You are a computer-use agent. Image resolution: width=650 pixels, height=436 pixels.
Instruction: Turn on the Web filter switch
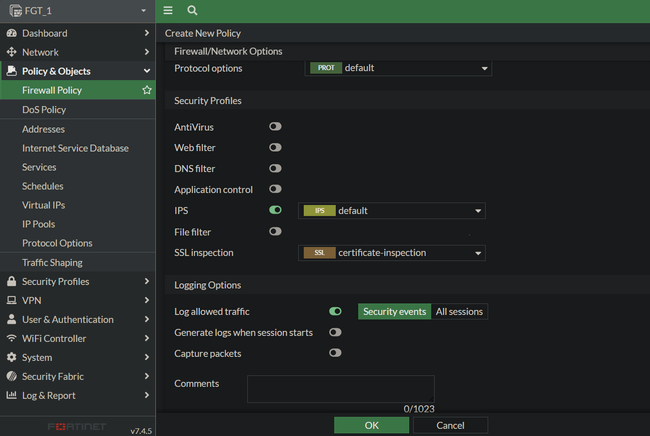pyautogui.click(x=275, y=148)
